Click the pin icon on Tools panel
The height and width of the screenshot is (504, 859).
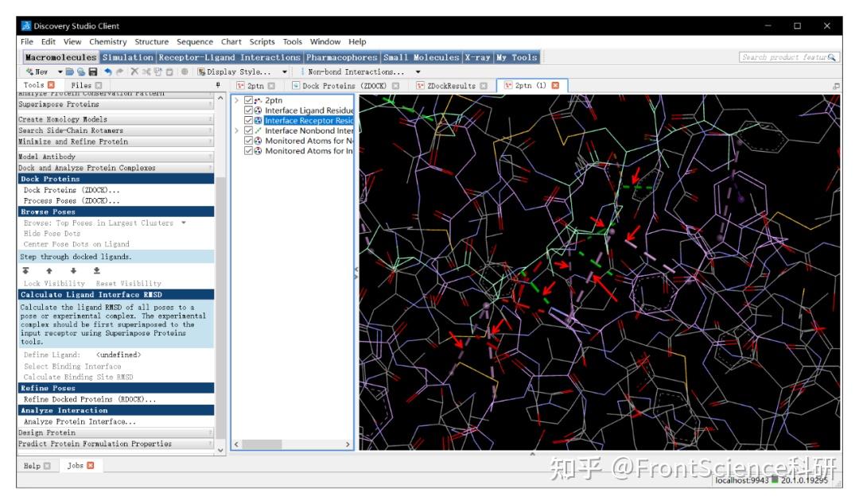(218, 85)
